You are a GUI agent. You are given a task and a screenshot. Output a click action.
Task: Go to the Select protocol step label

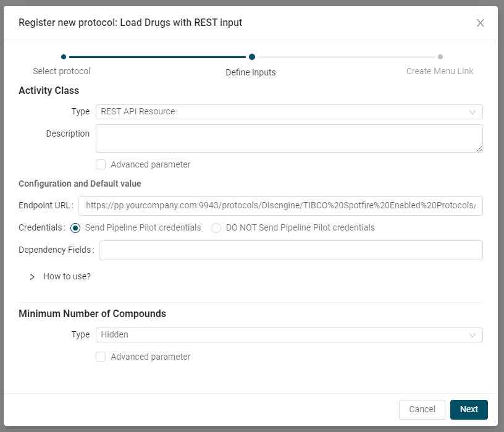point(62,71)
